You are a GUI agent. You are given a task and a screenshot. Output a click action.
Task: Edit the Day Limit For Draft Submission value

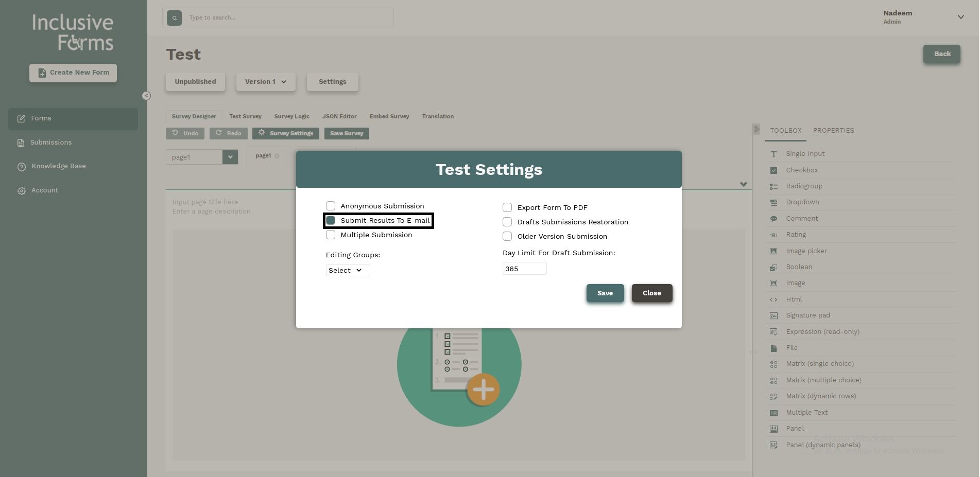pyautogui.click(x=524, y=268)
